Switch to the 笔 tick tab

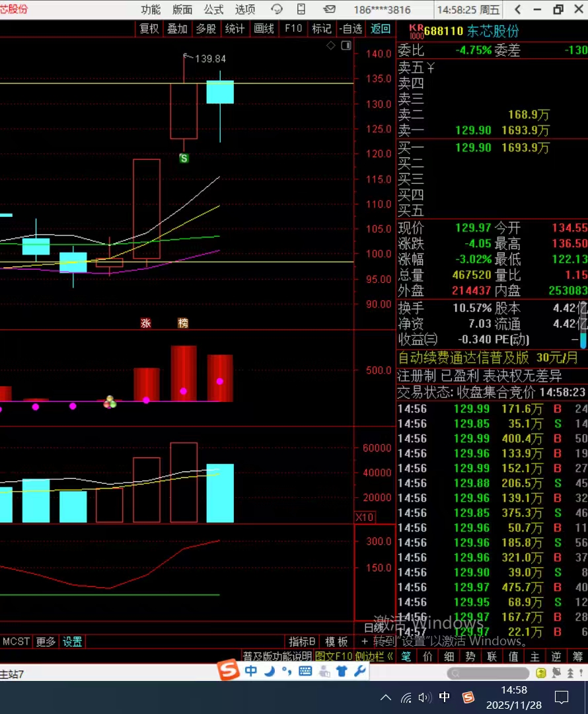406,656
